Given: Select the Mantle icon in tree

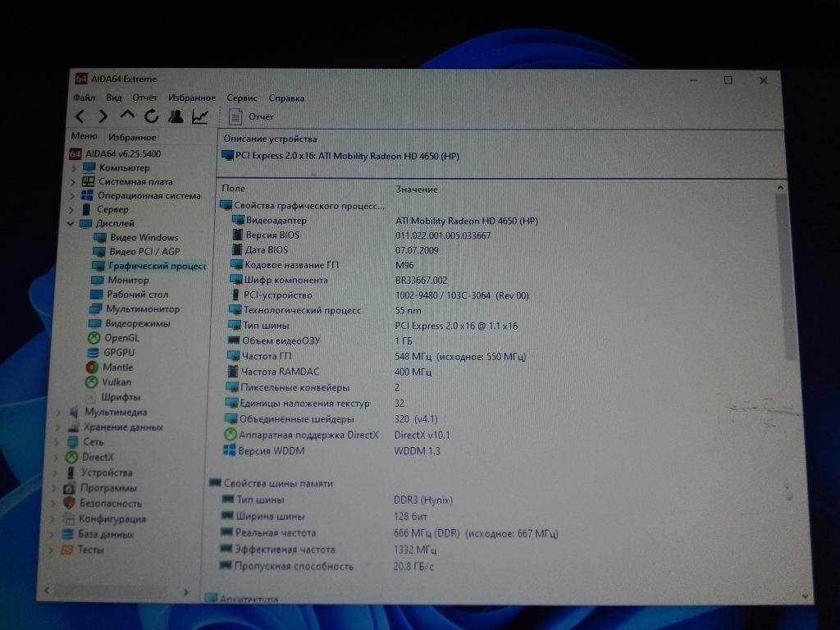Looking at the screenshot, I should pos(92,367).
